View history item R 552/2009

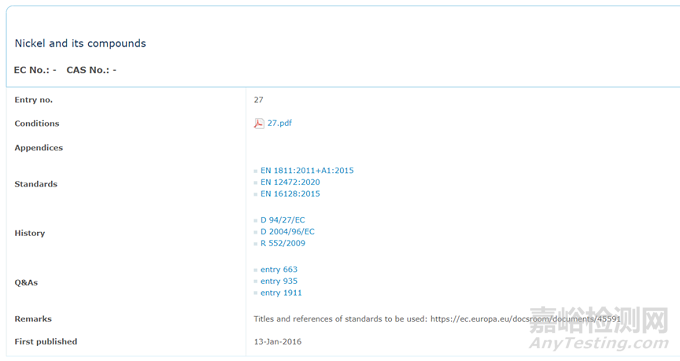coord(283,243)
